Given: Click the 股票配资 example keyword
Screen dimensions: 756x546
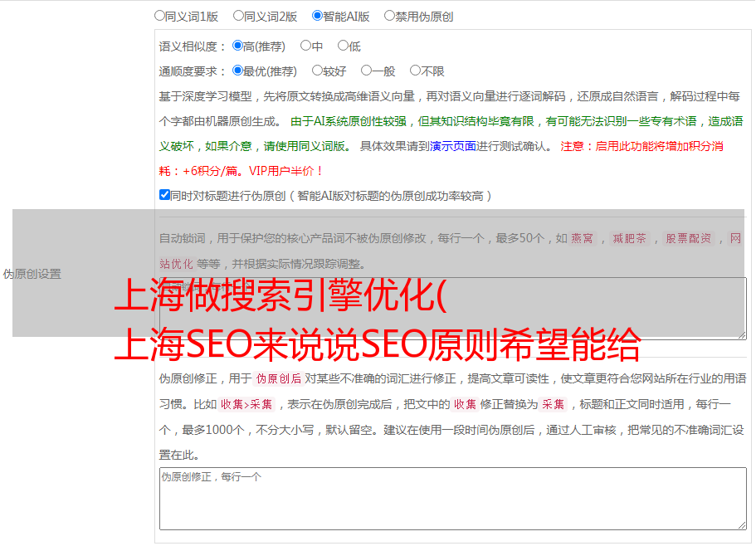Looking at the screenshot, I should pos(689,238).
